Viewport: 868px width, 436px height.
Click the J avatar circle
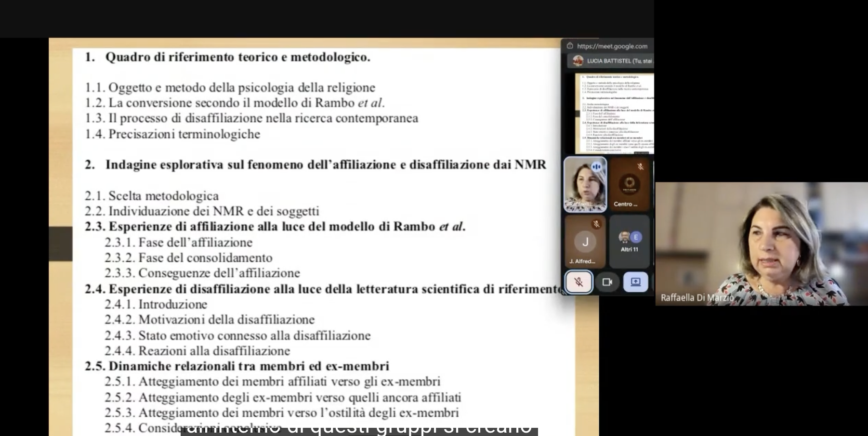pyautogui.click(x=585, y=242)
